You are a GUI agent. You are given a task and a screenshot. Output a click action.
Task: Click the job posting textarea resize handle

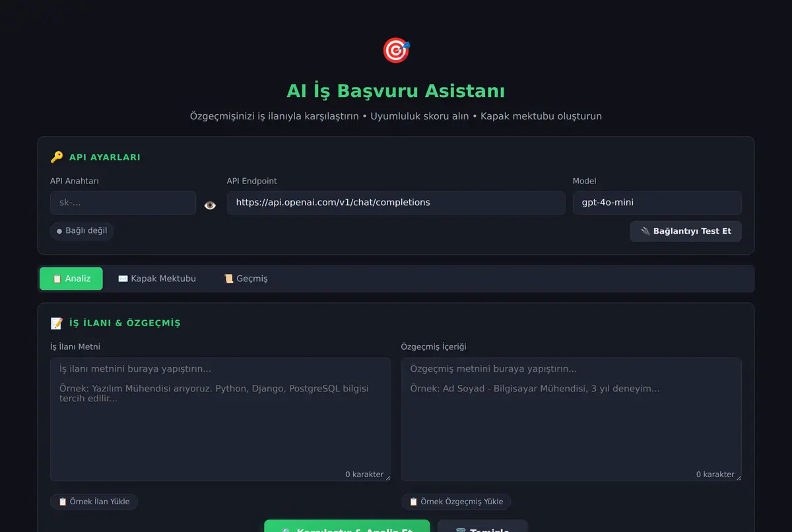387,477
